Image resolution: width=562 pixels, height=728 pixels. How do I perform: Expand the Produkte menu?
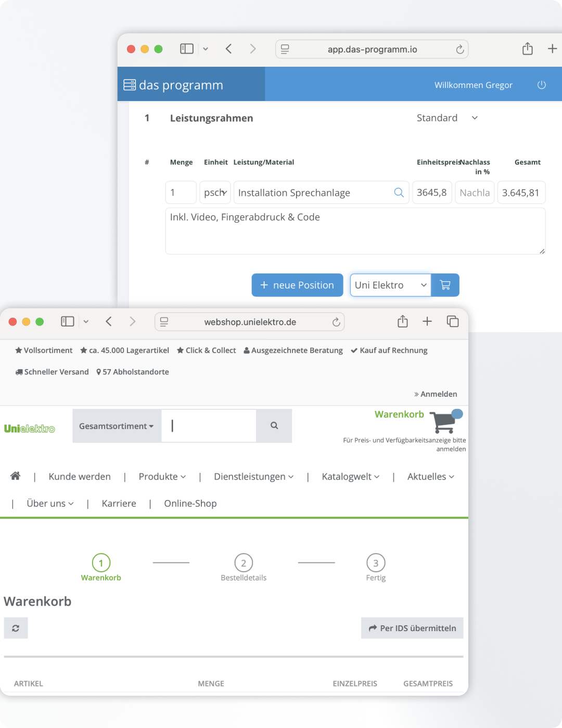(162, 476)
